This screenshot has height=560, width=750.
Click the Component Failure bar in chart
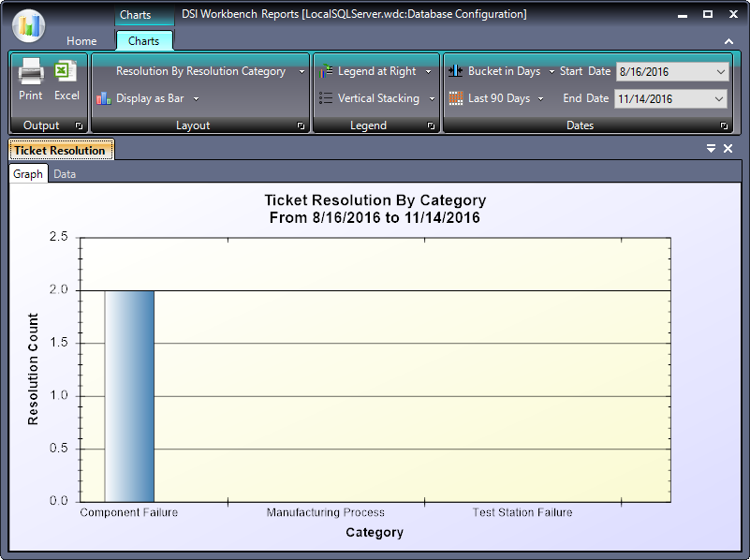coord(129,396)
